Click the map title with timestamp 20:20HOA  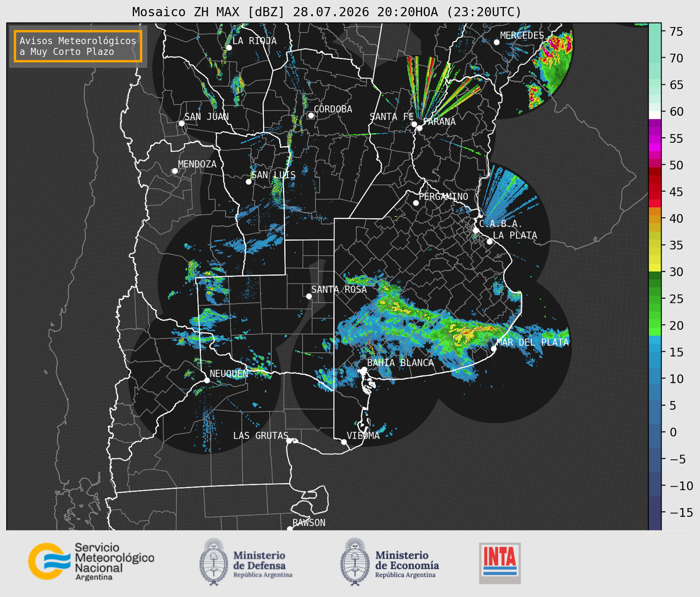tap(327, 12)
